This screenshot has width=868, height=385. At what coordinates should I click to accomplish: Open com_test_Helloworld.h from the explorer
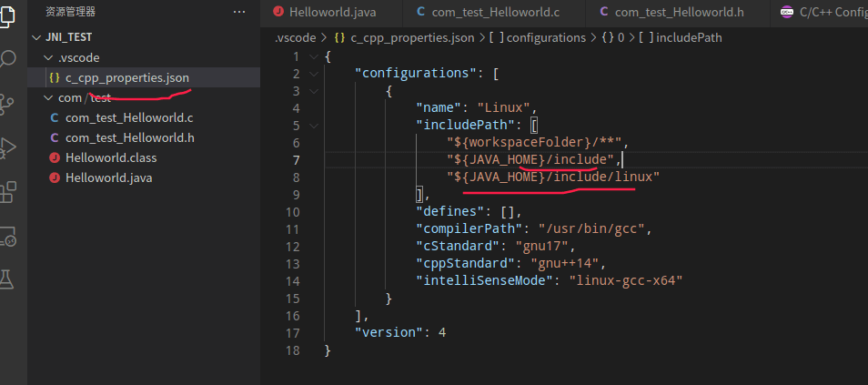(x=130, y=137)
